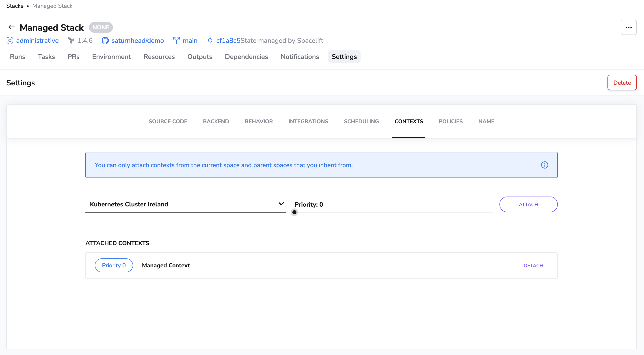Click the Terraform version 1.4.6 icon

(x=71, y=41)
